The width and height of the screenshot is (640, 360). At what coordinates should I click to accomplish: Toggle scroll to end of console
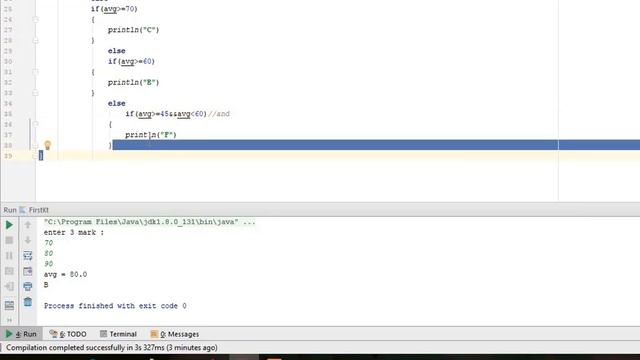[x=28, y=271]
